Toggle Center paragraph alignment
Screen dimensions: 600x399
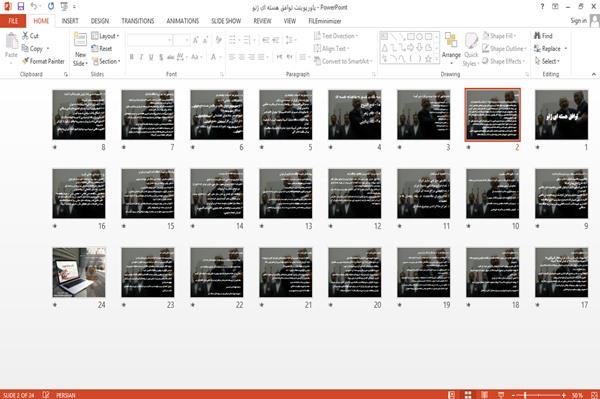coord(241,57)
